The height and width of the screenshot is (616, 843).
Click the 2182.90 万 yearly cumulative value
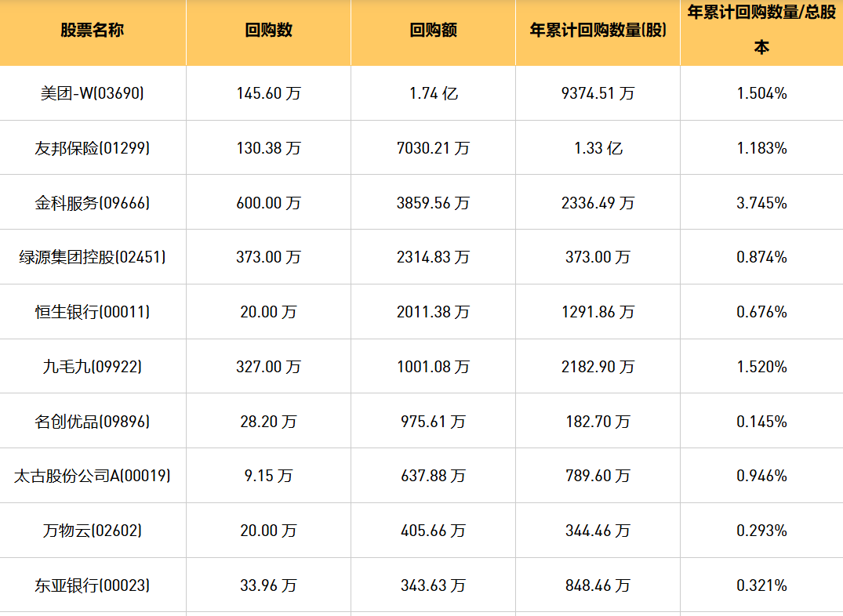click(598, 367)
